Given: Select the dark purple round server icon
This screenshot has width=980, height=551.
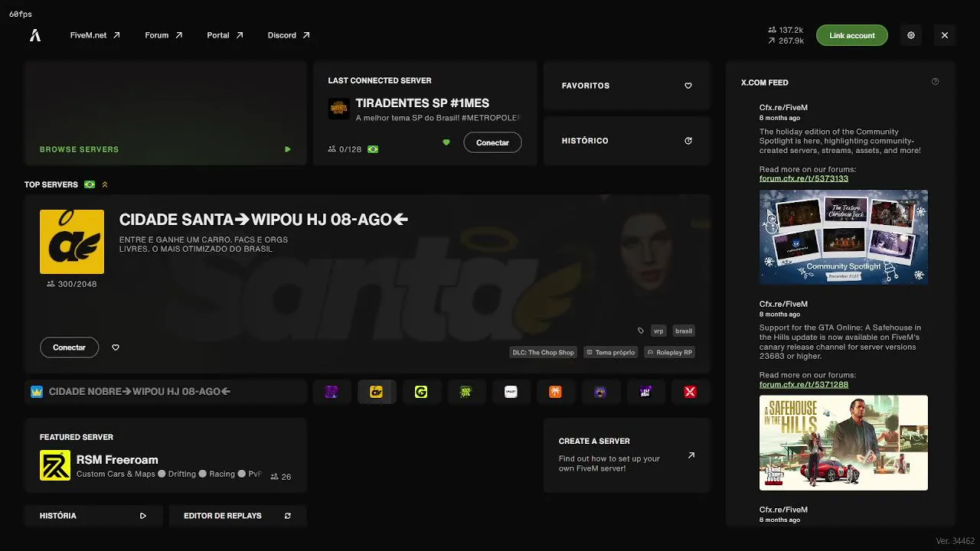Looking at the screenshot, I should click(600, 392).
